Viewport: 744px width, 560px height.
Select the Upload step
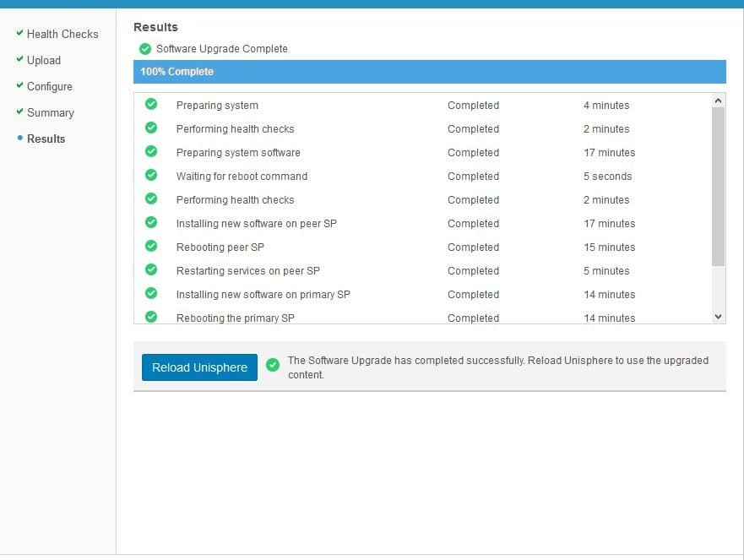point(44,60)
